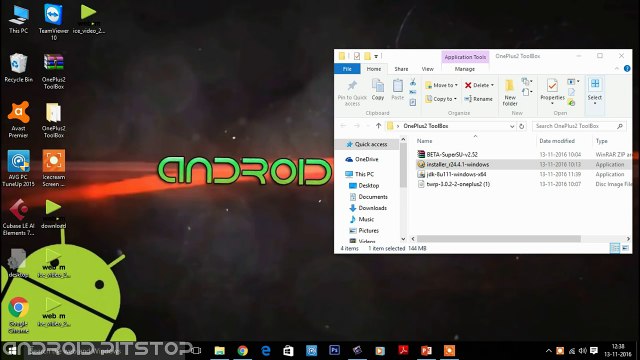Select This PC in navigation pane

point(360,174)
